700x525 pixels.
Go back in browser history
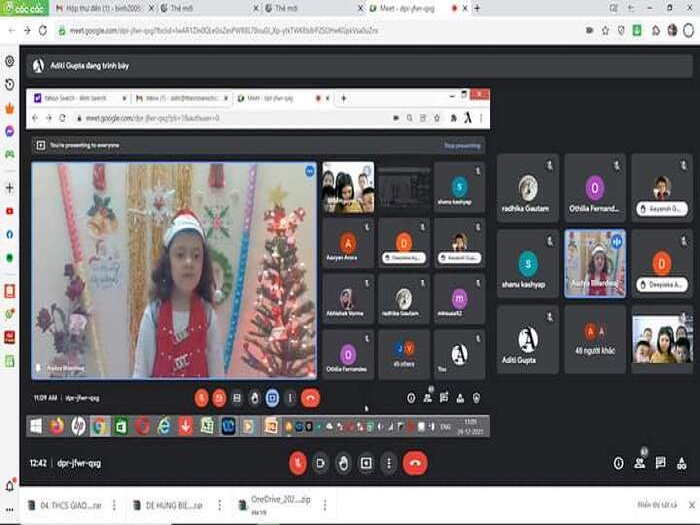point(11,30)
